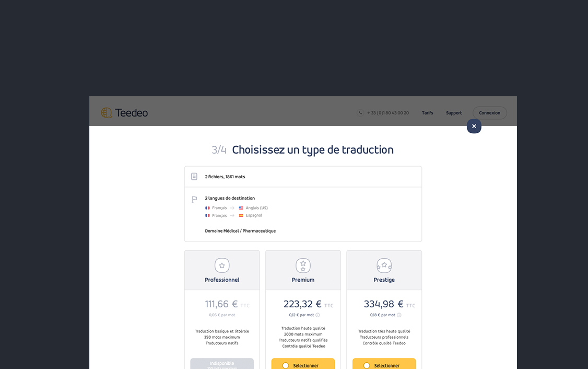The width and height of the screenshot is (588, 369).
Task: Open the Tarifs menu item
Action: [x=428, y=113]
